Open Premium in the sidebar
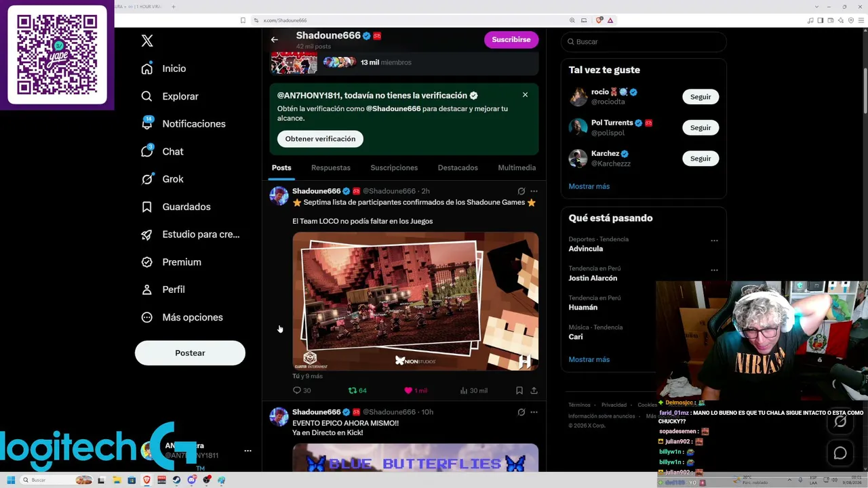The image size is (868, 488). coord(171,262)
